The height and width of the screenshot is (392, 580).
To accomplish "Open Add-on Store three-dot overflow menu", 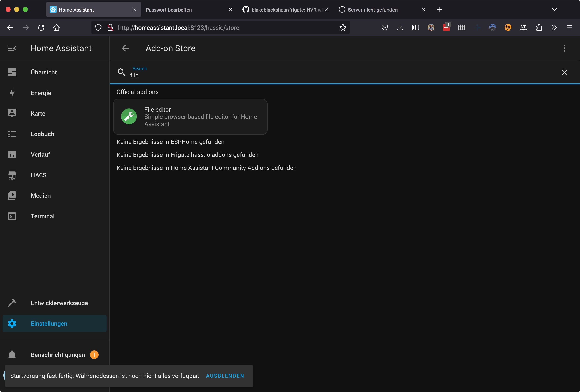I will (x=564, y=48).
